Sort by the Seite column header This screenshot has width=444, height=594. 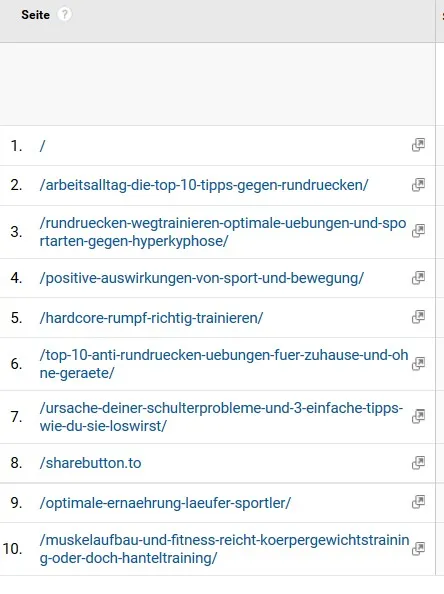36,15
